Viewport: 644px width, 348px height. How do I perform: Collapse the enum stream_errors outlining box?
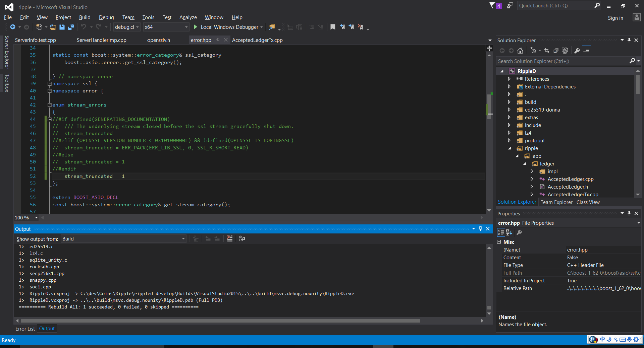(49, 105)
